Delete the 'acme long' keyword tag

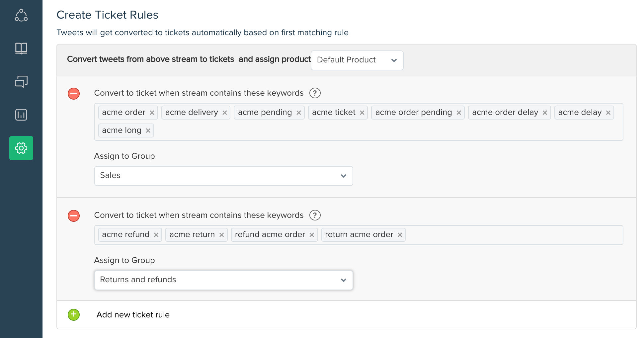pos(148,130)
